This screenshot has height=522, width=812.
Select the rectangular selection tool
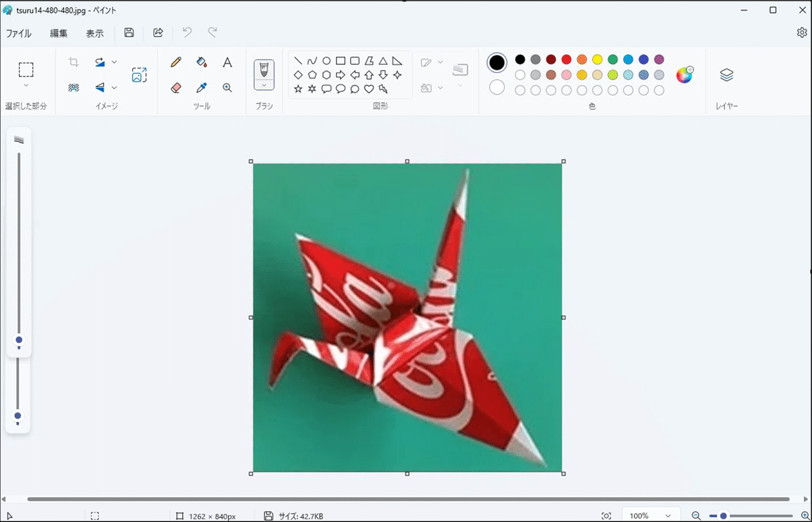coord(26,70)
